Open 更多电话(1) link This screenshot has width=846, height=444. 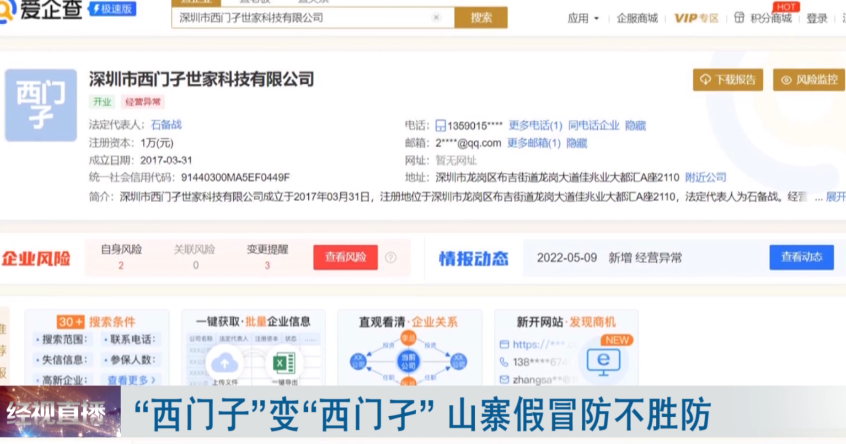pyautogui.click(x=535, y=126)
